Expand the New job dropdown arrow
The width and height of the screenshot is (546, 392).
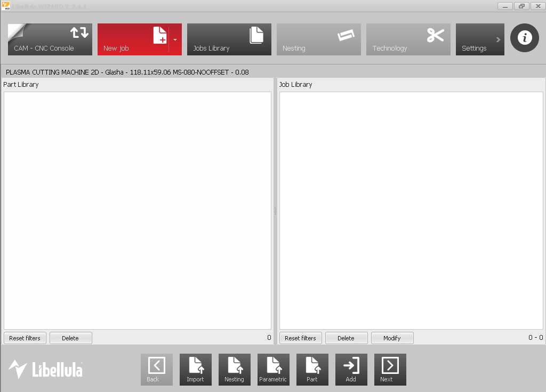[175, 39]
